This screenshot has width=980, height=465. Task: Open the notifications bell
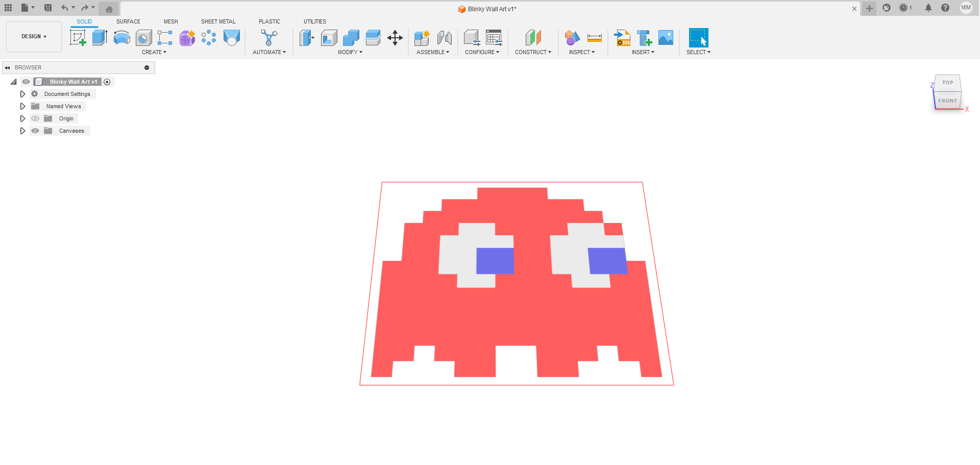coord(928,8)
